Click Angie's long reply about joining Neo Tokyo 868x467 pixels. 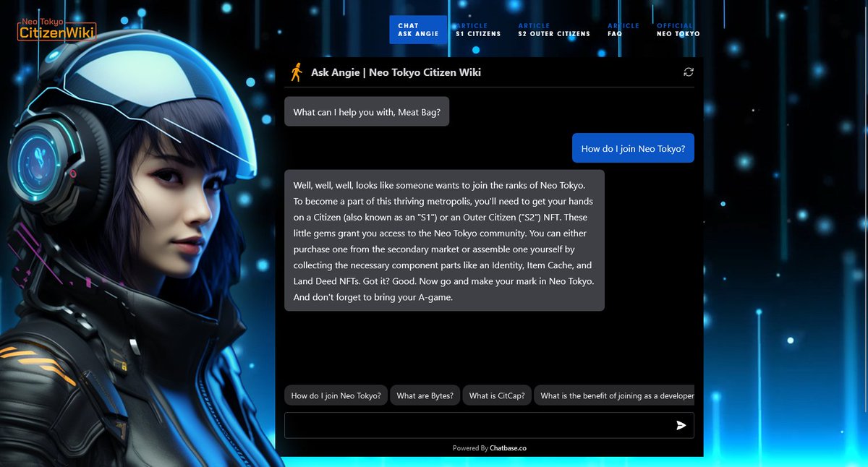pos(444,240)
